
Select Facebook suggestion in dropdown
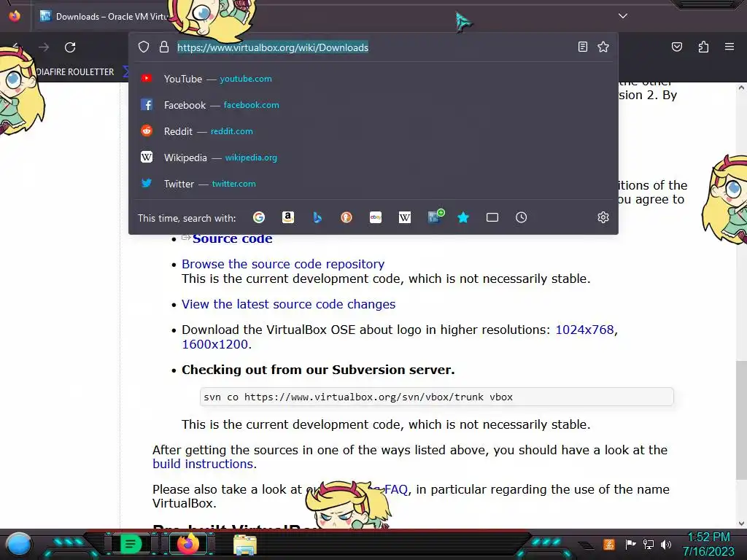pyautogui.click(x=373, y=105)
